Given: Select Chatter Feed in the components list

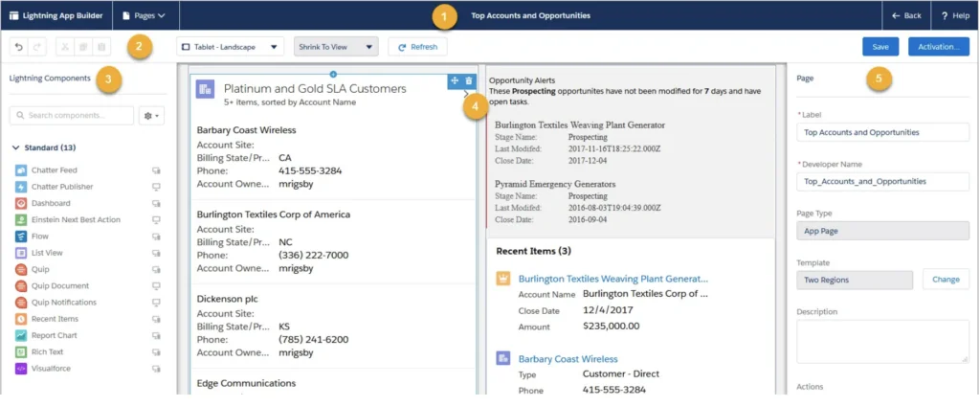Looking at the screenshot, I should [x=55, y=170].
